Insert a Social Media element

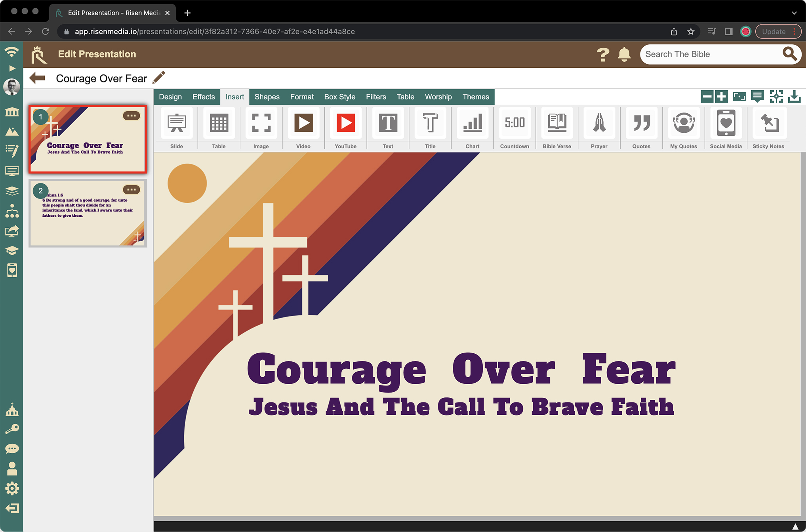point(726,123)
